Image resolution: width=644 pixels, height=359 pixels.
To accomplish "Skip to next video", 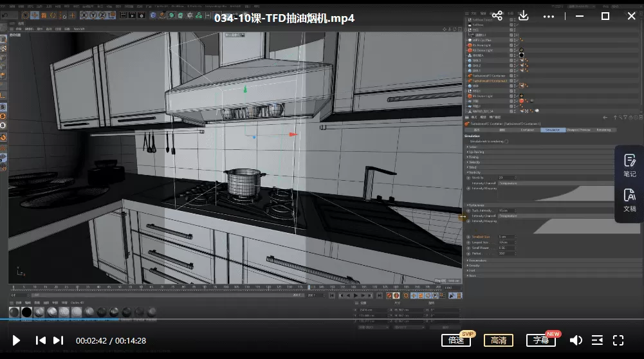I will point(58,340).
